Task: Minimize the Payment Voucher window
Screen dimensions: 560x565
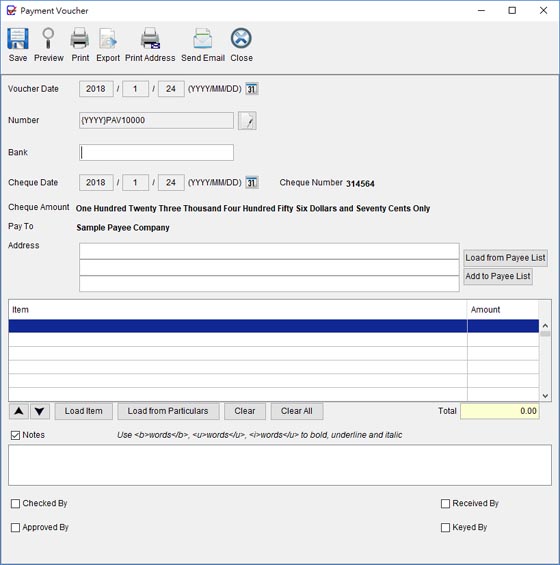Action: tap(481, 10)
